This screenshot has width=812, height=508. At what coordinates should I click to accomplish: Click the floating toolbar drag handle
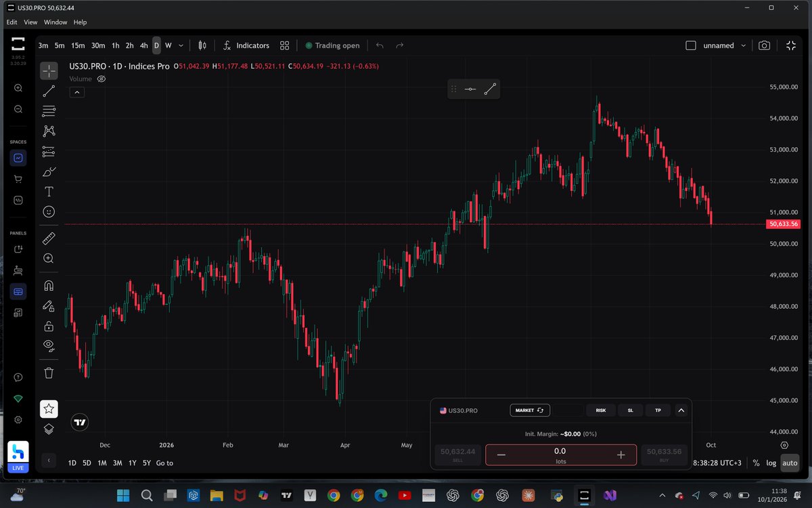[x=454, y=89]
